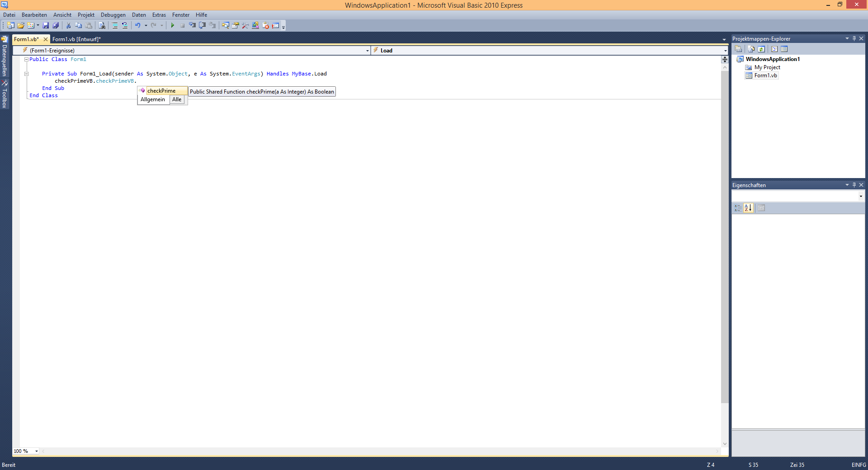The height and width of the screenshot is (470, 868).
Task: Toggle auto-hide pin on Projektmappen-Explorer
Action: 854,39
